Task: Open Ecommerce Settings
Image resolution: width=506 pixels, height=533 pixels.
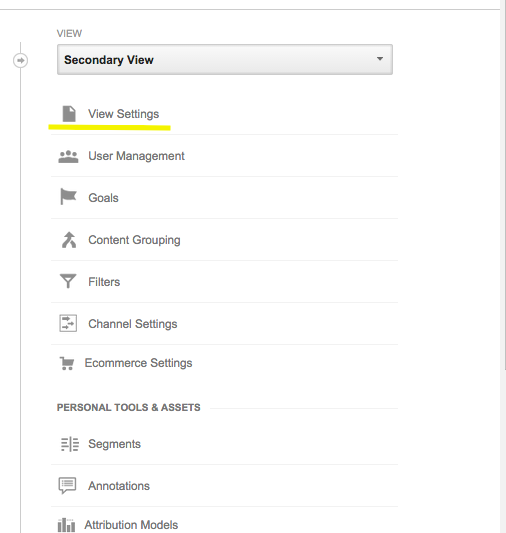Action: (x=138, y=363)
